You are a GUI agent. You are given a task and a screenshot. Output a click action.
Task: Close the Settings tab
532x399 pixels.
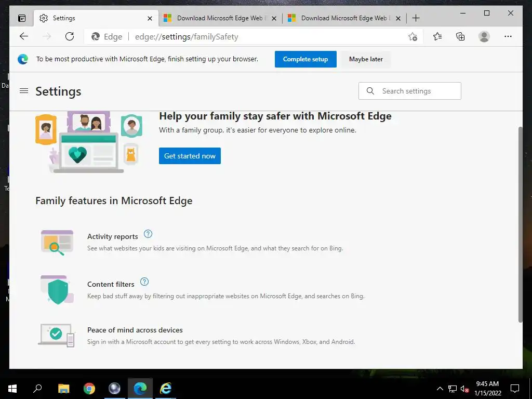point(150,18)
